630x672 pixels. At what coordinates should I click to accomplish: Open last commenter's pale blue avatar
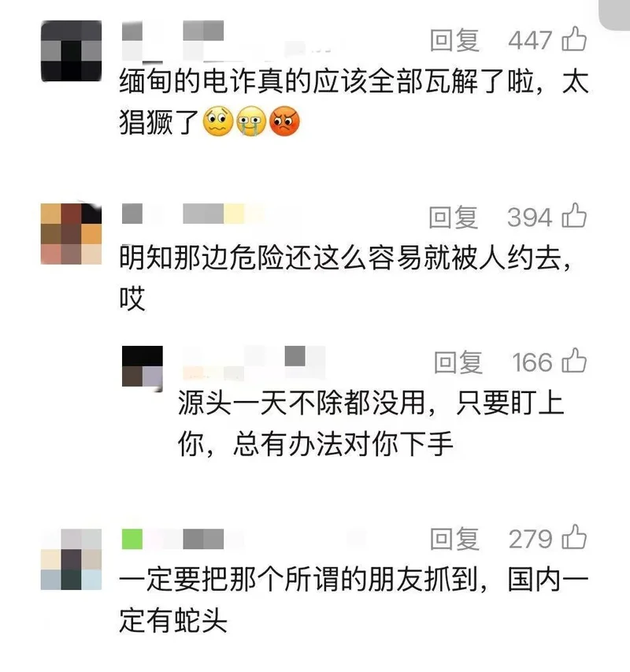(71, 559)
